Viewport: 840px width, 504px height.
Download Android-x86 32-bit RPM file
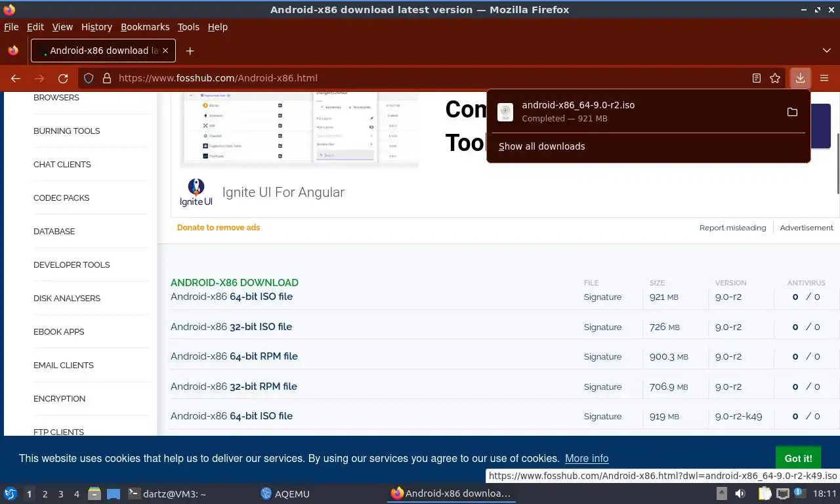pos(234,387)
